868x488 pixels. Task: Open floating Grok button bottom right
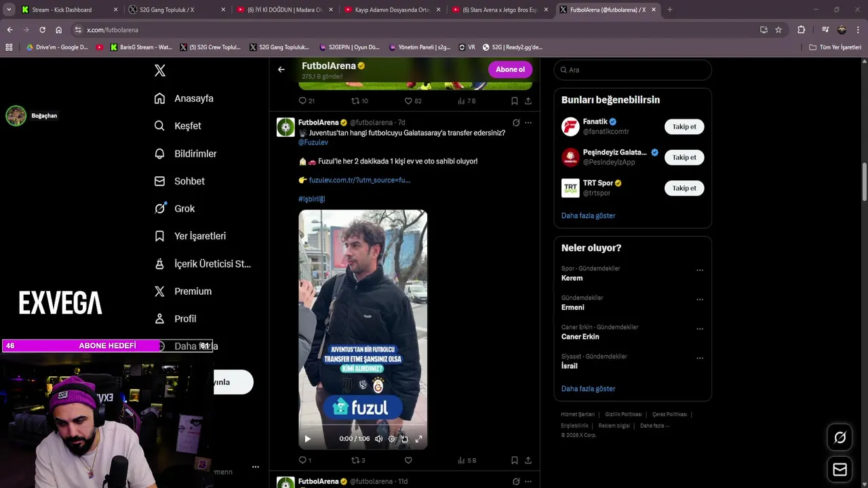(840, 438)
